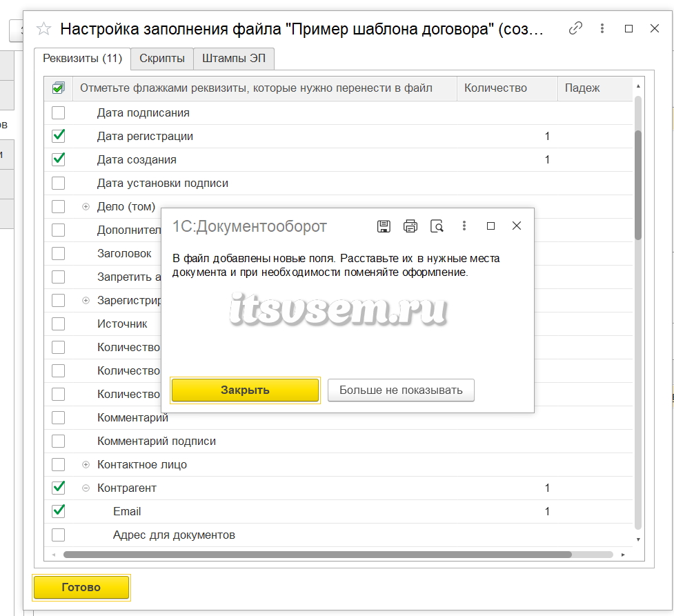Image resolution: width=674 pixels, height=616 pixels.
Task: Check the Дата подписания checkbox
Action: point(59,112)
